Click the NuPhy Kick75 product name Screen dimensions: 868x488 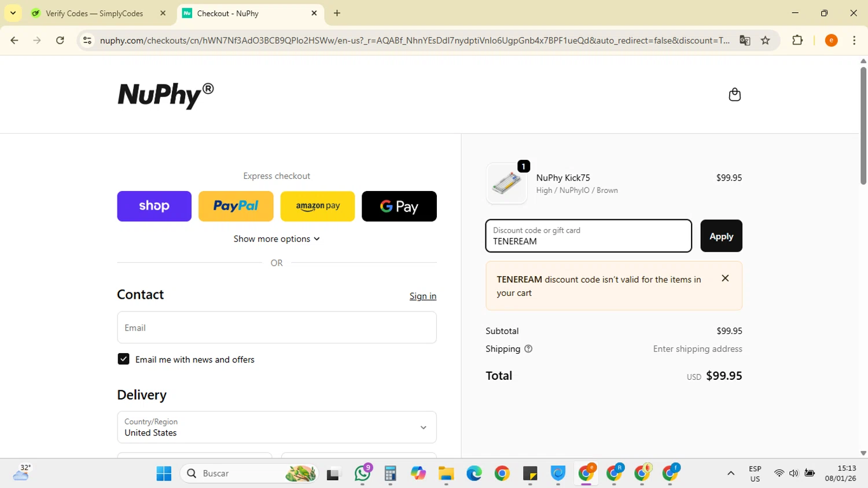pyautogui.click(x=563, y=178)
